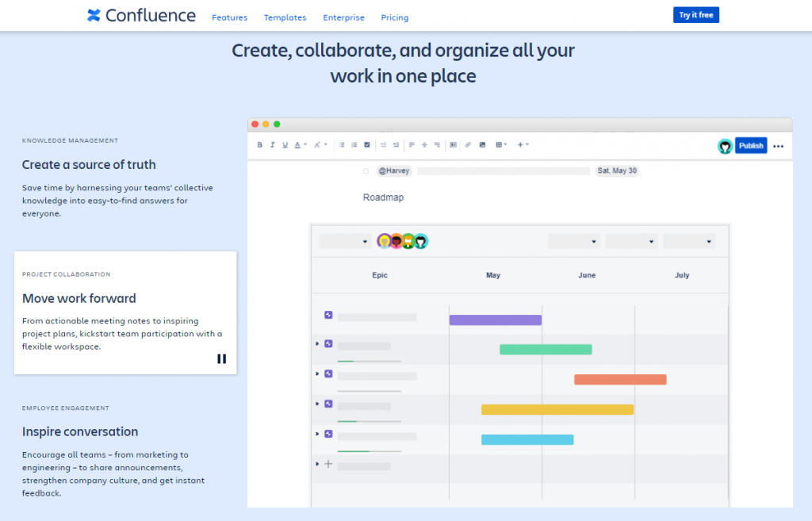Open the Templates menu
The width and height of the screenshot is (812, 521).
[285, 17]
